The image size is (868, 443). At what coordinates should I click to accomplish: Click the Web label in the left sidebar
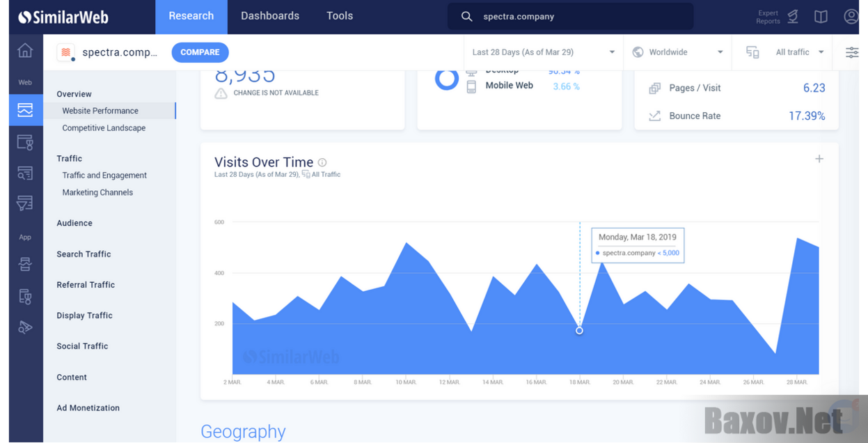(x=25, y=83)
